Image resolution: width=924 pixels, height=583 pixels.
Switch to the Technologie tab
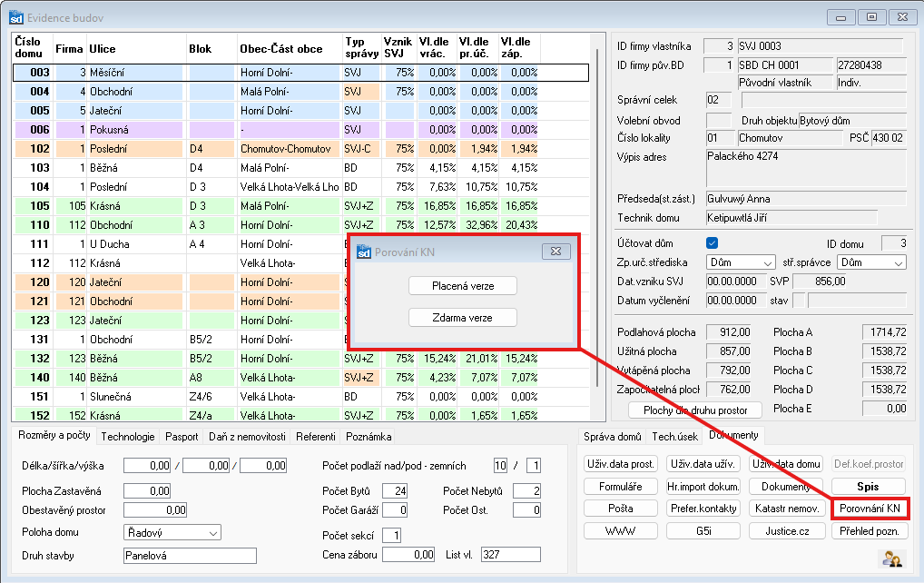tap(128, 436)
